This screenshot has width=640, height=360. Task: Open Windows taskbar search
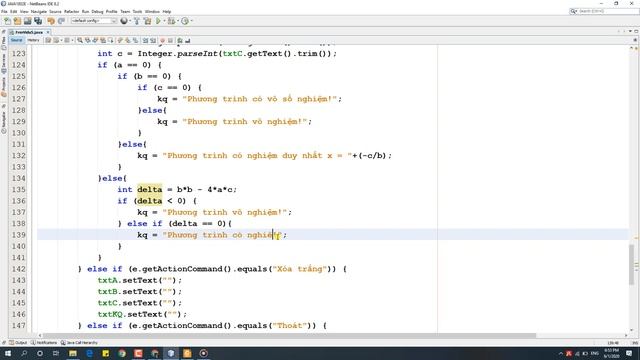24,353
